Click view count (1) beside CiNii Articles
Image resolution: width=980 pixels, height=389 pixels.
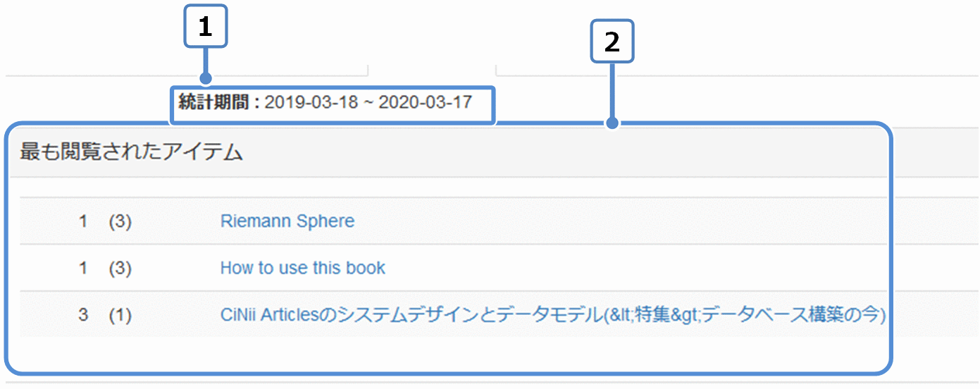[x=120, y=315]
